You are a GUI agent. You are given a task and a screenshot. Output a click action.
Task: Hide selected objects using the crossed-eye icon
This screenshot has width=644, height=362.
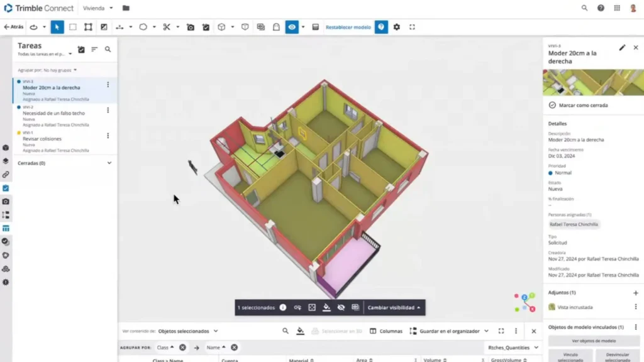click(340, 307)
